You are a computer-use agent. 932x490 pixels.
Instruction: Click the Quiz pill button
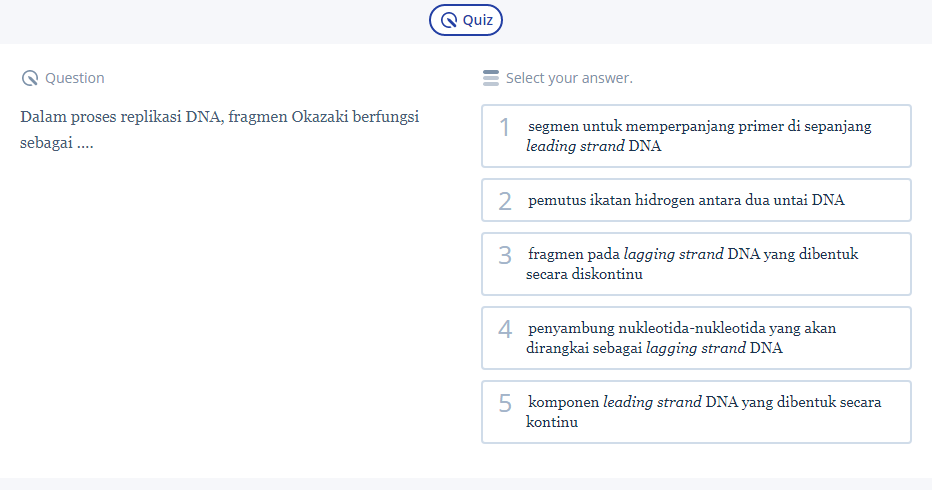tap(466, 19)
